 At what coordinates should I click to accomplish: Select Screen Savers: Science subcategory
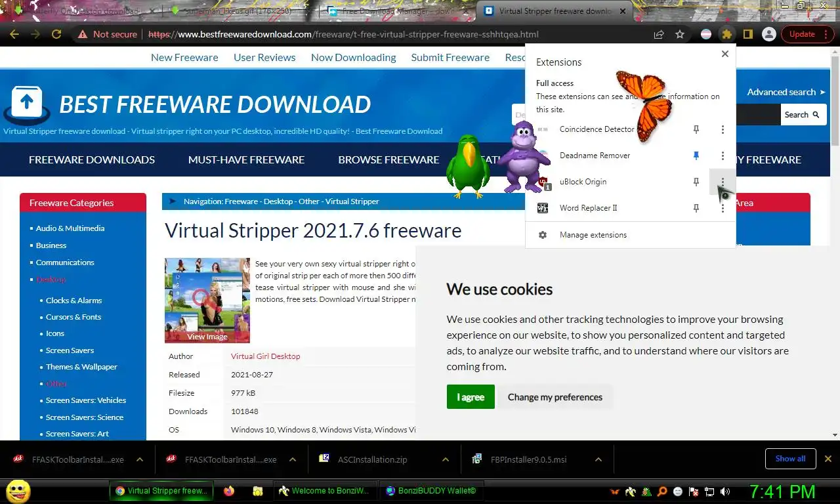click(x=85, y=417)
